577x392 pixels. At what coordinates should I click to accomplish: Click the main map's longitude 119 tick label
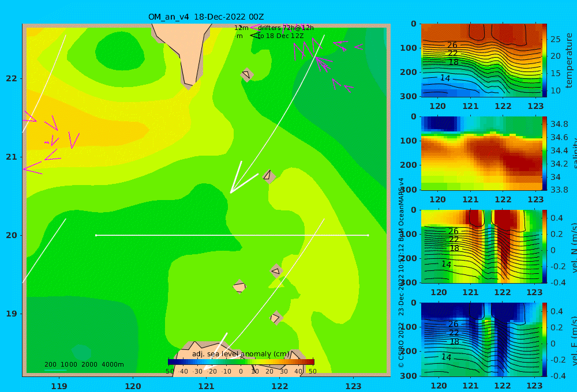(59, 386)
